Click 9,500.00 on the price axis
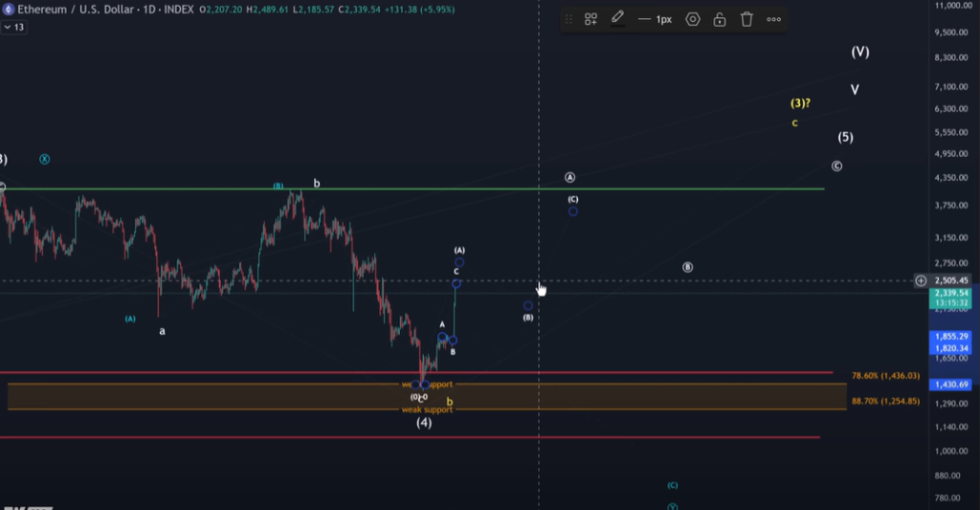This screenshot has width=980, height=510. 951,32
